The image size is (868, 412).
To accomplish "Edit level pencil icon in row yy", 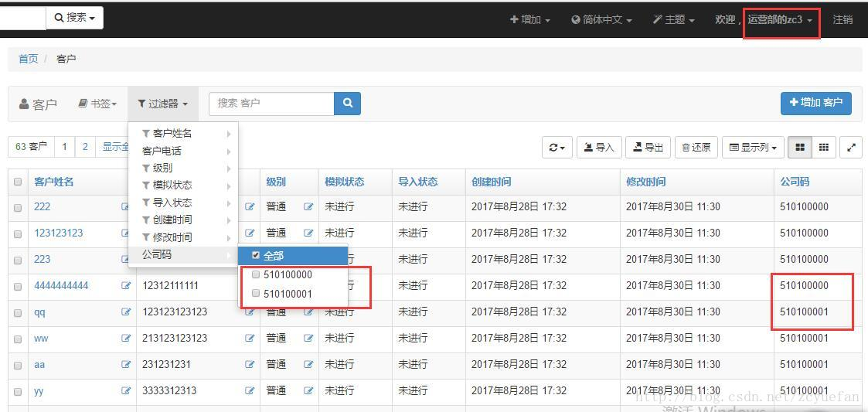I will tap(308, 391).
